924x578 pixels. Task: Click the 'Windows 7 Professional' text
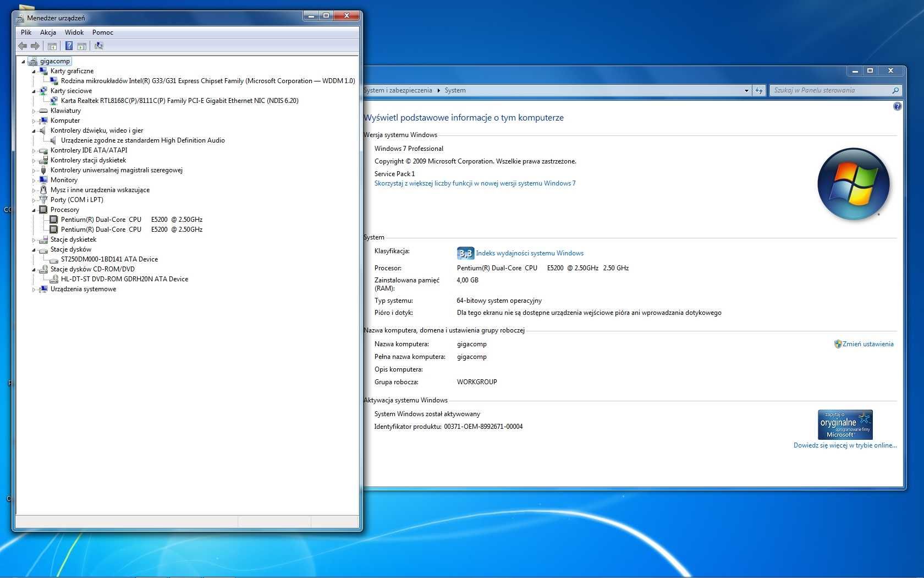[409, 149]
